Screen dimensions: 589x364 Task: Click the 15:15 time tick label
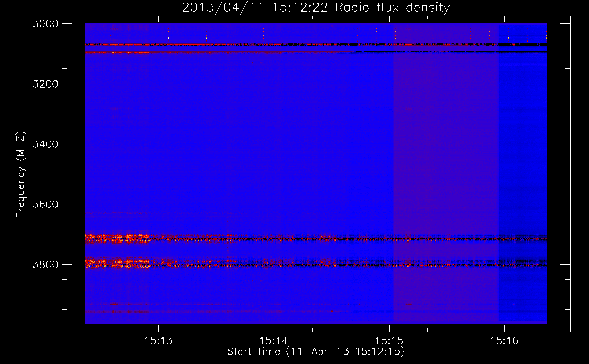389,341
